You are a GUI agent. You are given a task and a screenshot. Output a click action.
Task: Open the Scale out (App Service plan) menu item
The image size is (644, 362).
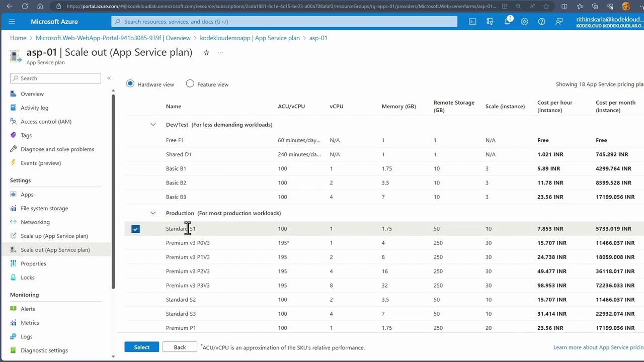(x=55, y=250)
